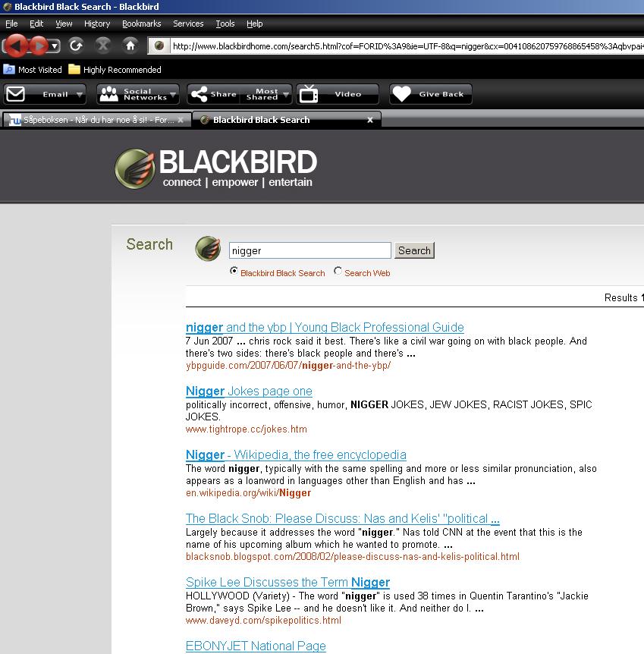Click inside the search query text field
Screen dimensions: 644x654
pyautogui.click(x=310, y=250)
